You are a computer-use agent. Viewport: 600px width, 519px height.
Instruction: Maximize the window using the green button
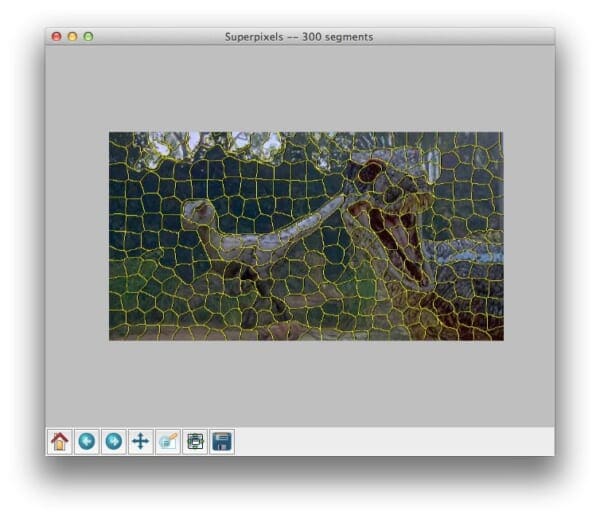[x=88, y=36]
